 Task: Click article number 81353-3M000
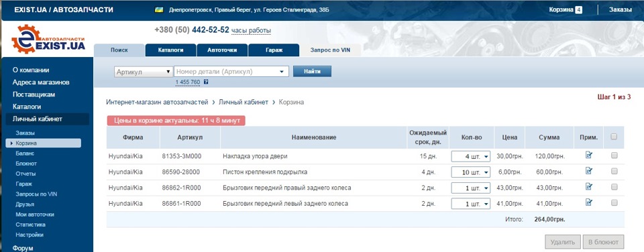181,156
